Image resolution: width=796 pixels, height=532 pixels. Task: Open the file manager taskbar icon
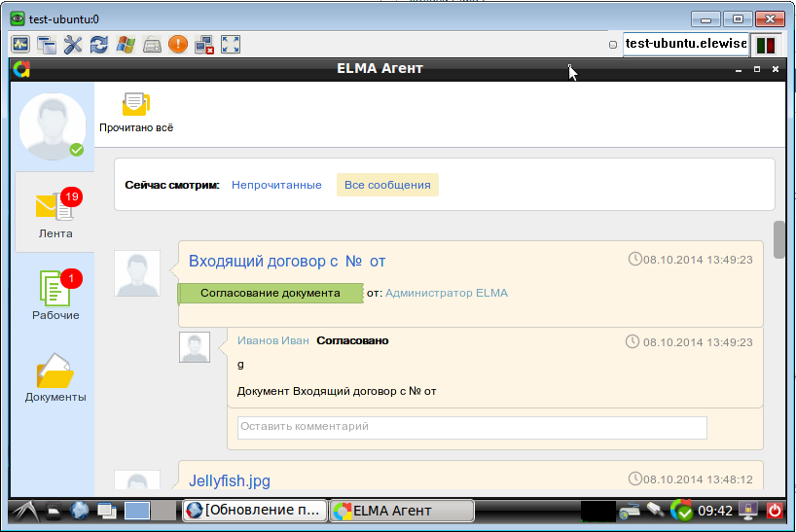[54, 512]
